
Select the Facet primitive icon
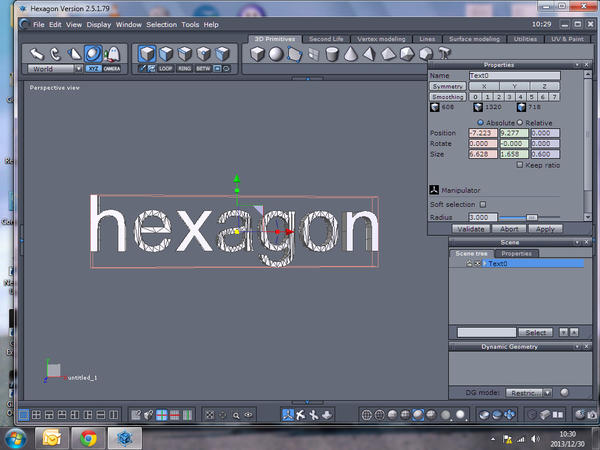tap(294, 54)
